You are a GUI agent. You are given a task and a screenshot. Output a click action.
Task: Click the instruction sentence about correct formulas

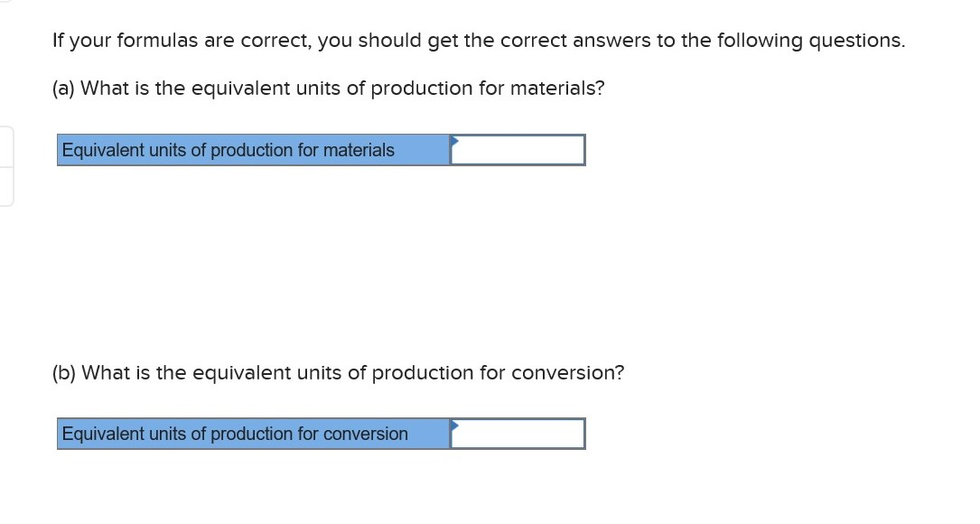pos(479,40)
